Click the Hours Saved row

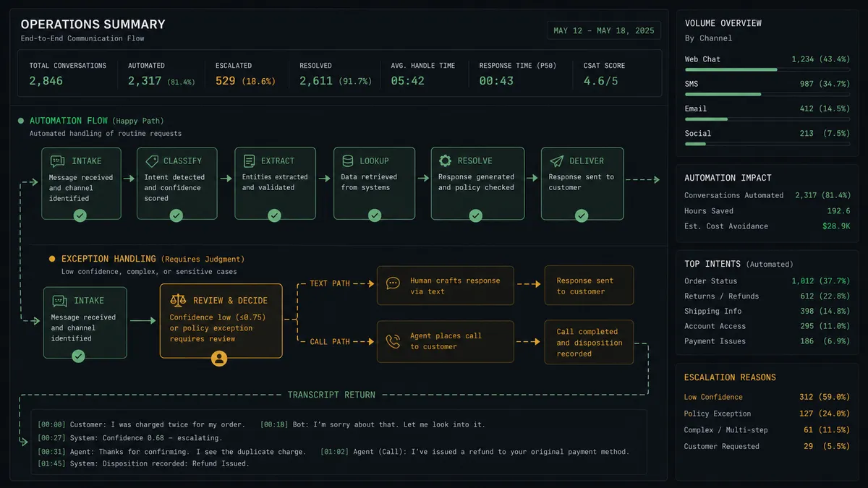[767, 211]
